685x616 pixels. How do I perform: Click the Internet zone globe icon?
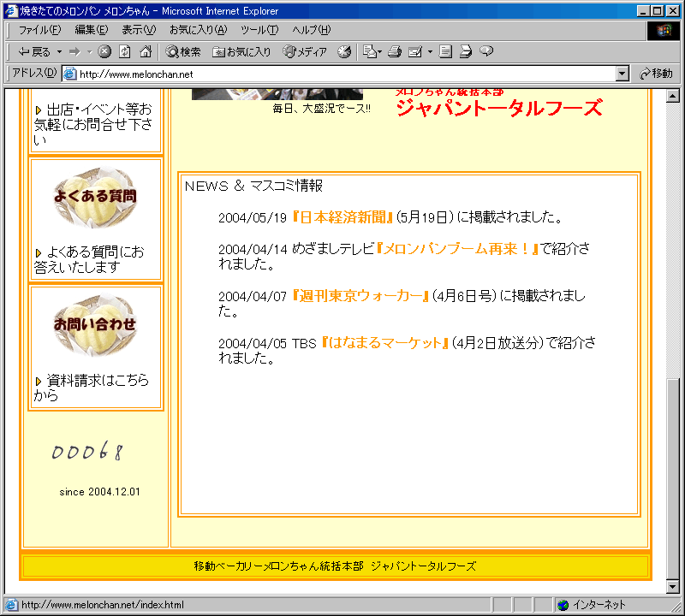(x=563, y=605)
